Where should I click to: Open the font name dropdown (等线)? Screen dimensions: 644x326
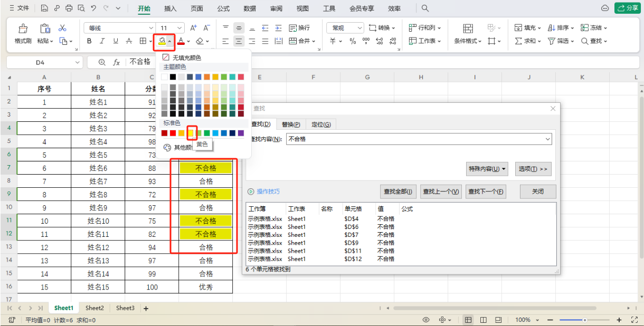pos(151,28)
